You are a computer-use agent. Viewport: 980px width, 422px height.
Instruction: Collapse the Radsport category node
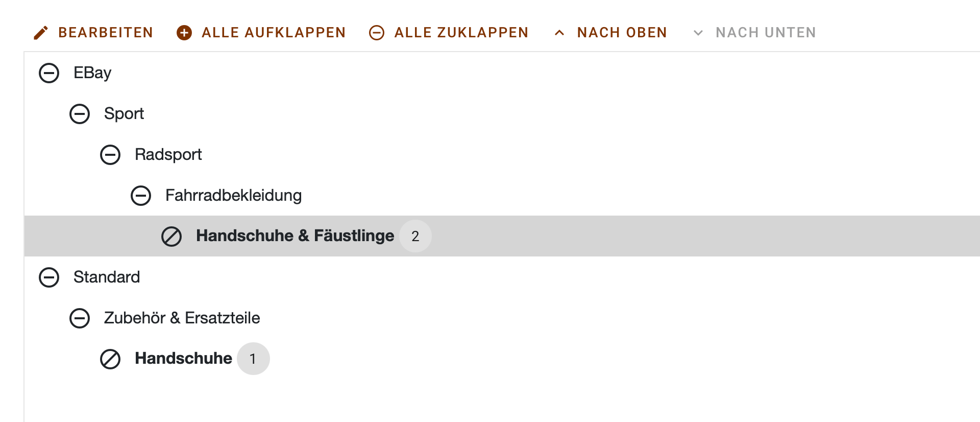(110, 155)
